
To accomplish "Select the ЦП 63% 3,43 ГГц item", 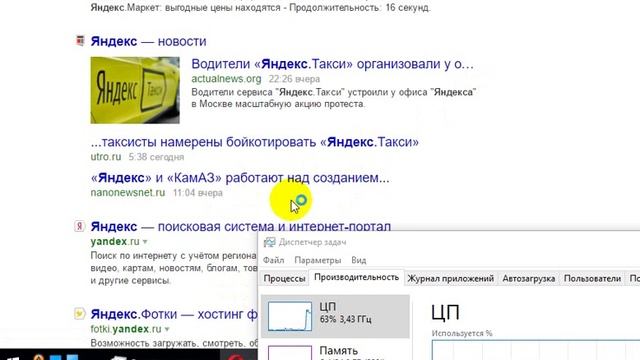I will 335,316.
